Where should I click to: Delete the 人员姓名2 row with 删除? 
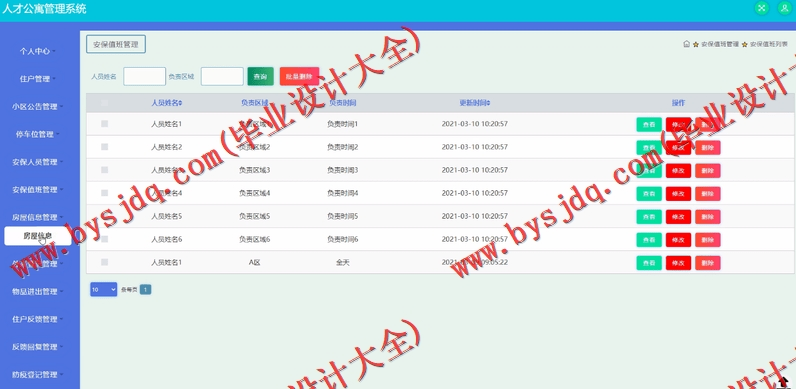point(708,148)
